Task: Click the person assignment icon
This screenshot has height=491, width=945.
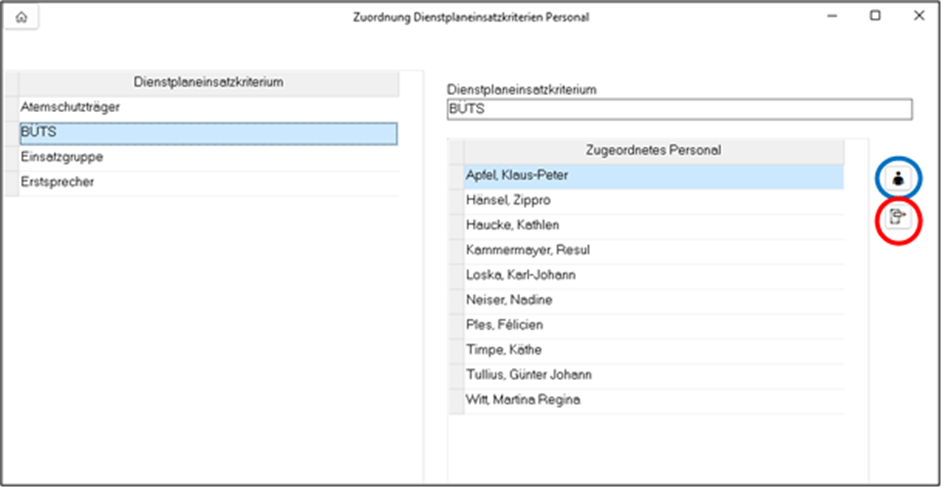Action: pyautogui.click(x=898, y=179)
